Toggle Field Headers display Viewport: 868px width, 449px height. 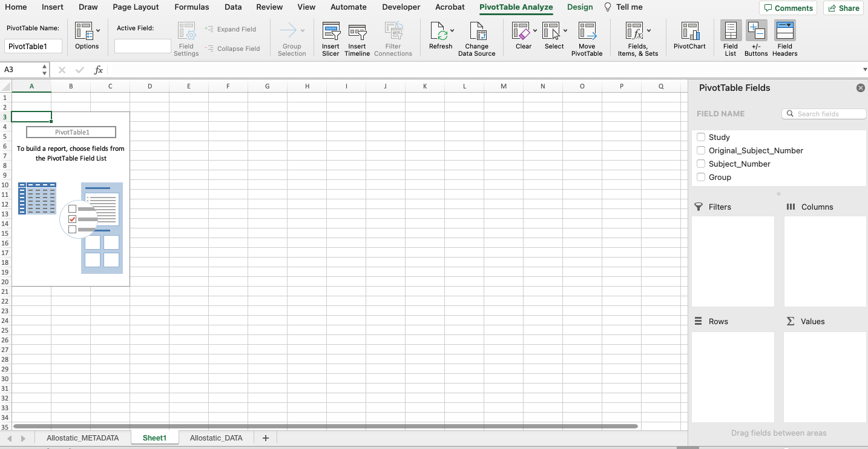tap(784, 32)
